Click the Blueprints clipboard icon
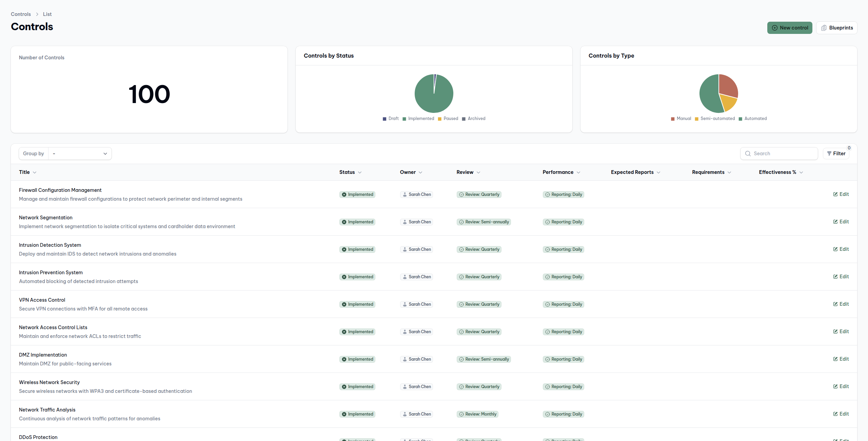The width and height of the screenshot is (868, 441). click(824, 28)
